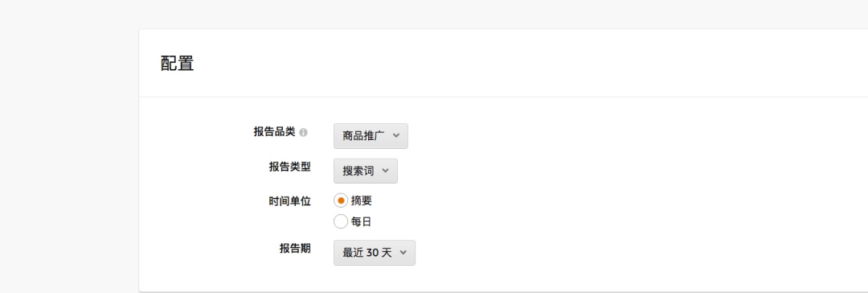
Task: Click the 配置 section heading
Action: (177, 64)
